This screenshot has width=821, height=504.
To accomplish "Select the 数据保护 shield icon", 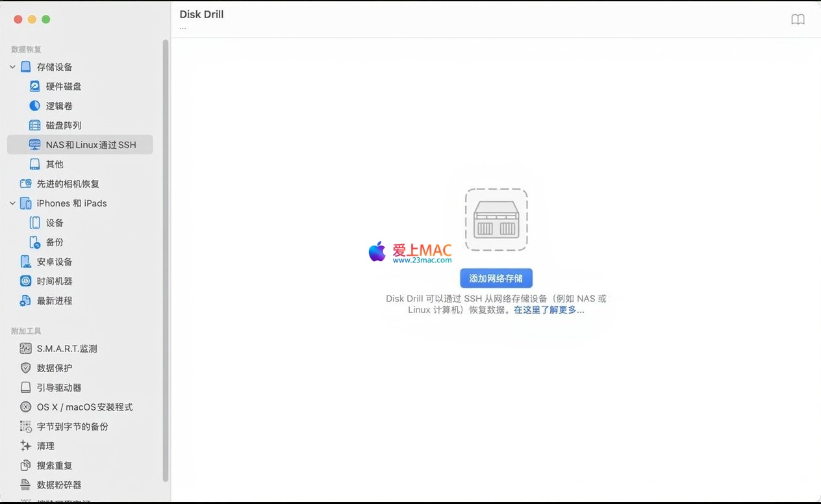I will (26, 368).
